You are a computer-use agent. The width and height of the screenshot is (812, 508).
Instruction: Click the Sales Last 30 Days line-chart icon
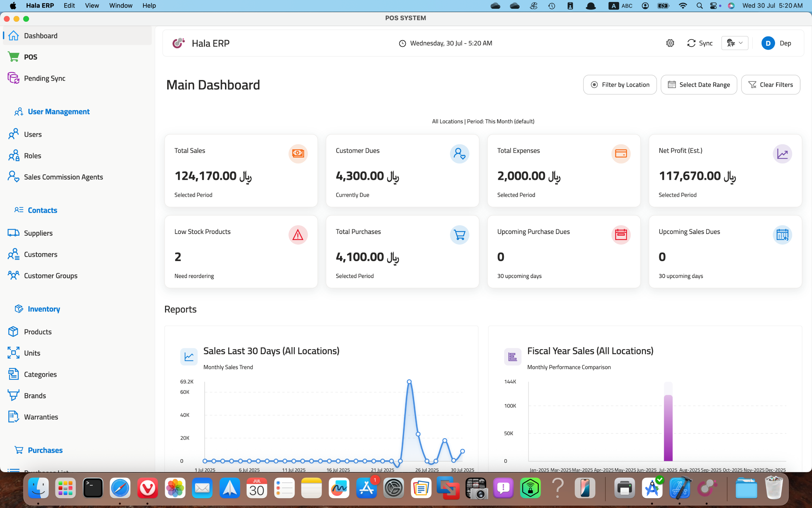(189, 356)
